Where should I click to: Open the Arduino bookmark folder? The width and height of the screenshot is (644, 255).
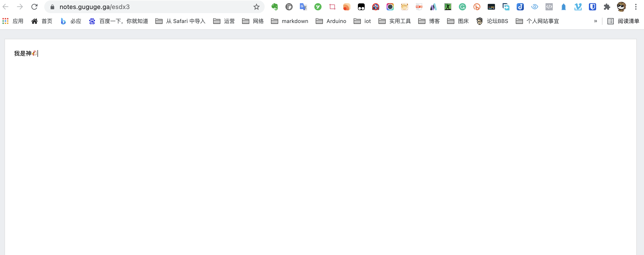331,21
